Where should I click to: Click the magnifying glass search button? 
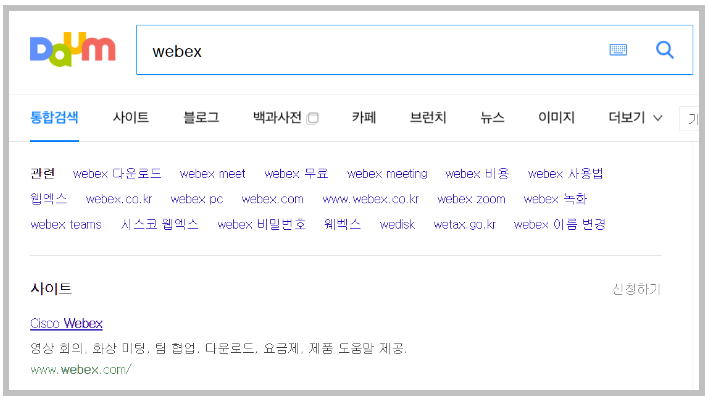pos(665,49)
